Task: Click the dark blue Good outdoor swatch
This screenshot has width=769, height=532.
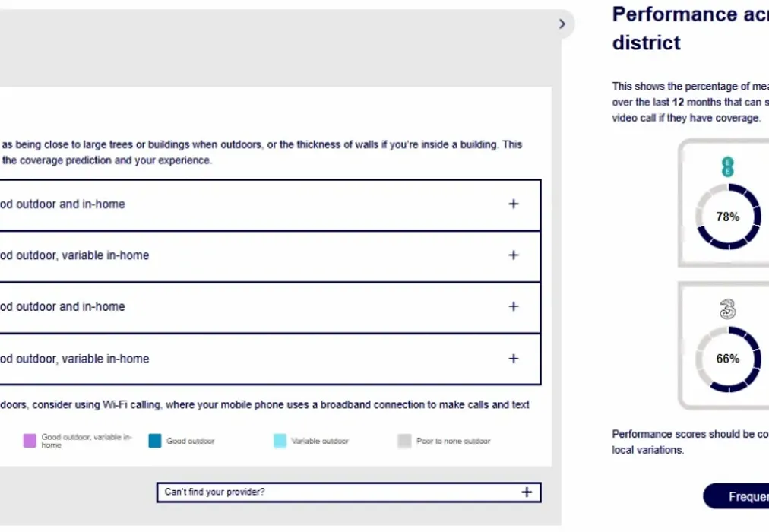Action: coord(155,441)
